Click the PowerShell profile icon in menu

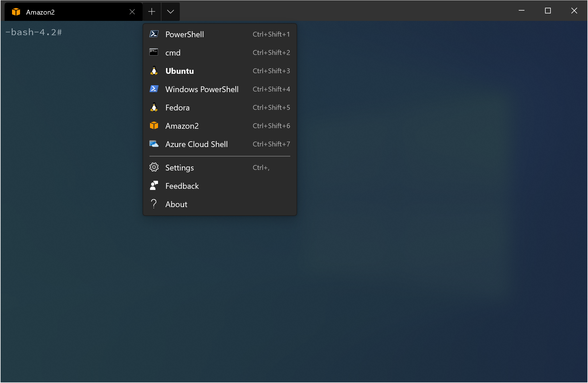[154, 34]
